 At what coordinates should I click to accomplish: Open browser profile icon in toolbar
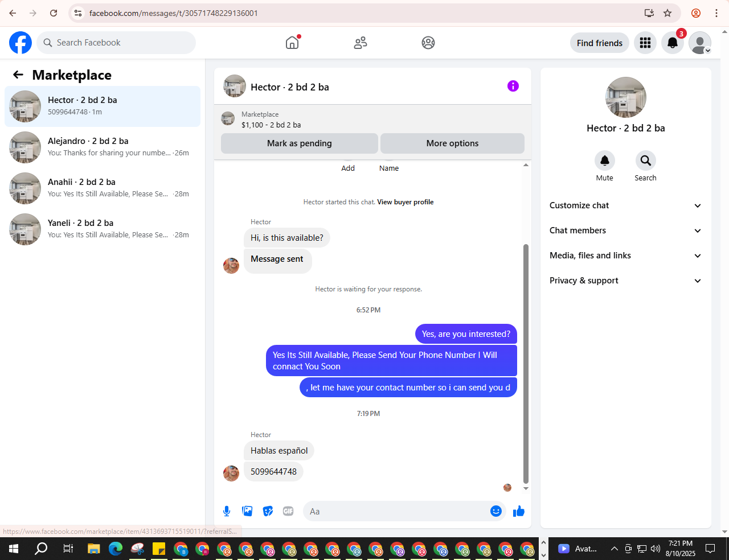[x=696, y=13]
